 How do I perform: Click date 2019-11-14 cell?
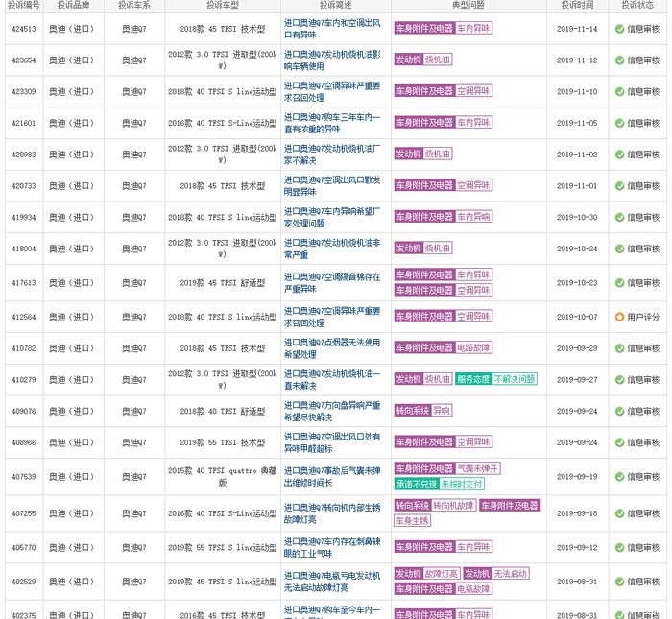[x=577, y=29]
